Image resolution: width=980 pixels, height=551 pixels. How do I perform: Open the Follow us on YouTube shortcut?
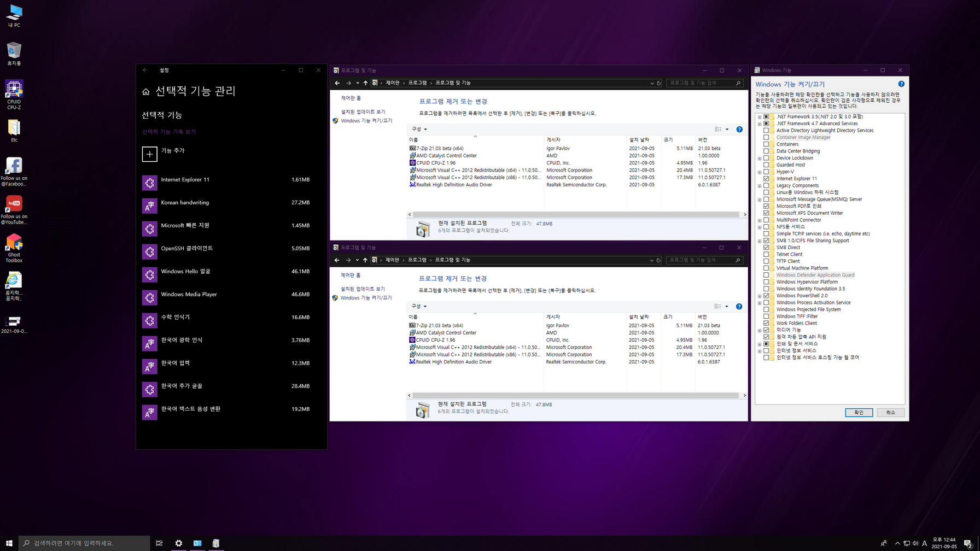click(14, 210)
